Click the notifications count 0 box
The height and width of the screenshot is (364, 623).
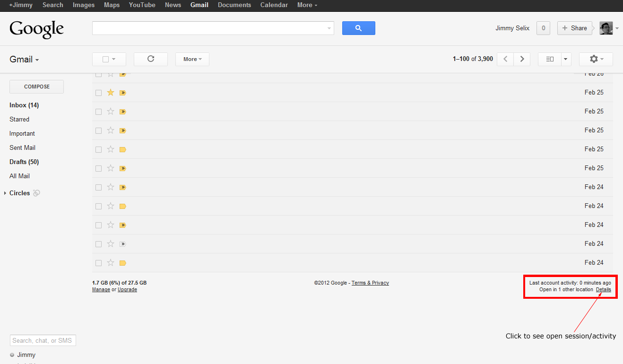[543, 28]
